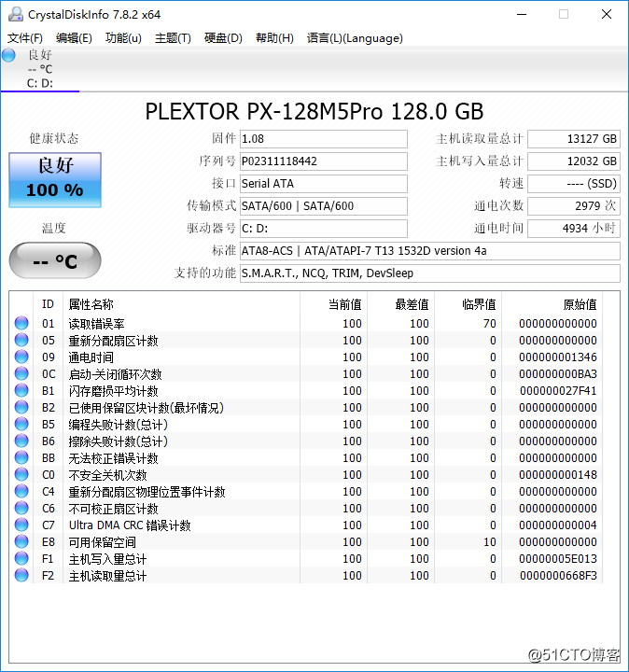Click the 原始值 column header
Image resolution: width=629 pixels, height=672 pixels.
552,304
